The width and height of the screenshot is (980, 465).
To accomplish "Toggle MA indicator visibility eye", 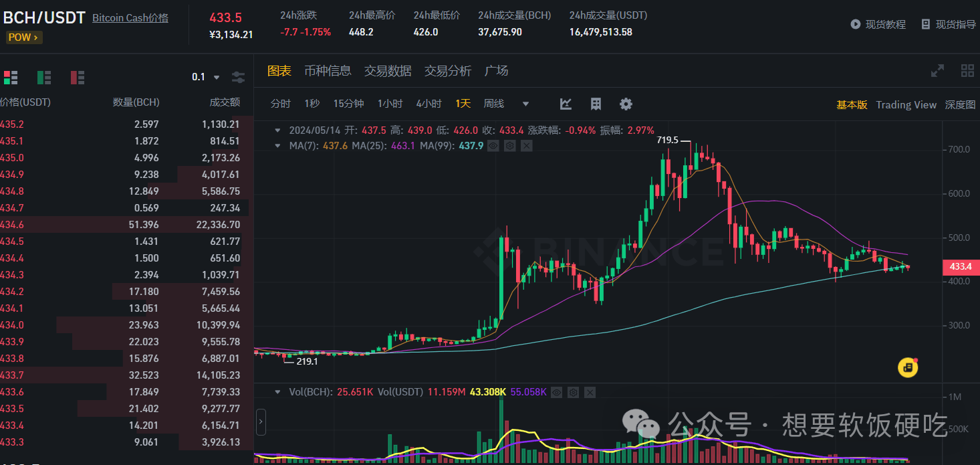I will tap(493, 145).
